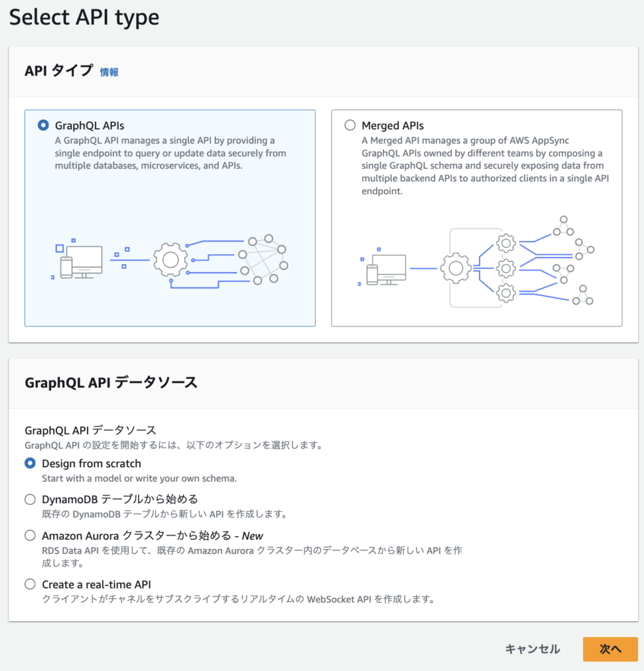Click the キャンセル button
Screen dimensions: 644x671
point(533,649)
